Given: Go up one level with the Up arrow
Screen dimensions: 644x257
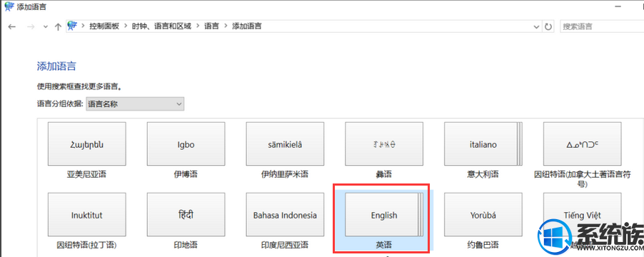Looking at the screenshot, I should [58, 26].
